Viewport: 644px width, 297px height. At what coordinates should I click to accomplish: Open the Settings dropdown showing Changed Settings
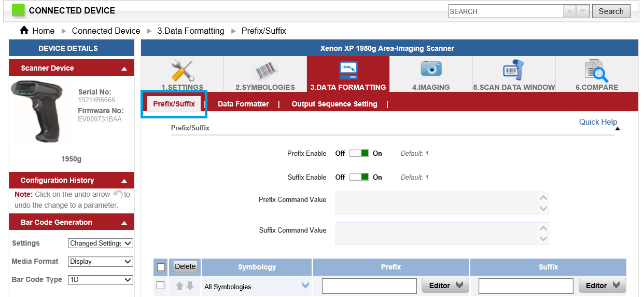101,243
